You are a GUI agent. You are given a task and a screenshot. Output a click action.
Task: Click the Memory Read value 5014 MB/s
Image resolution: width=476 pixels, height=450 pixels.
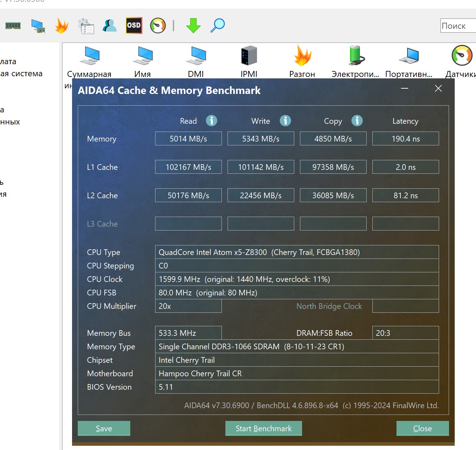point(188,139)
